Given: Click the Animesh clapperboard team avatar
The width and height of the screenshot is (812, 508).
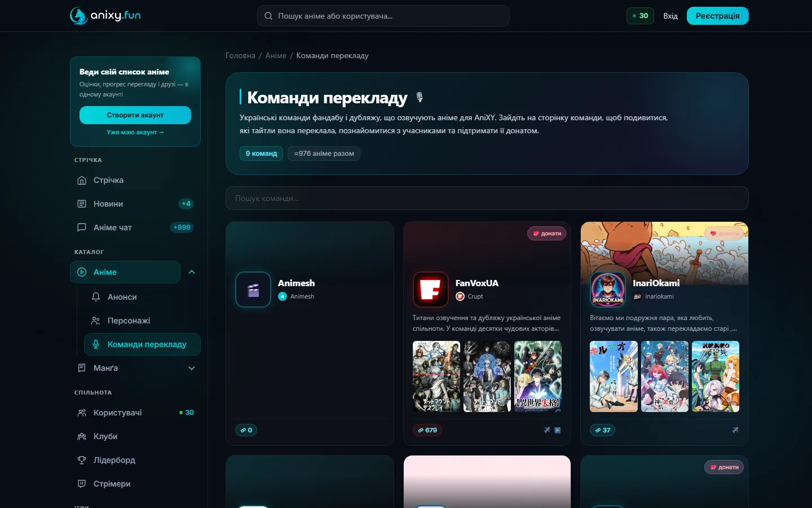Looking at the screenshot, I should pos(253,290).
